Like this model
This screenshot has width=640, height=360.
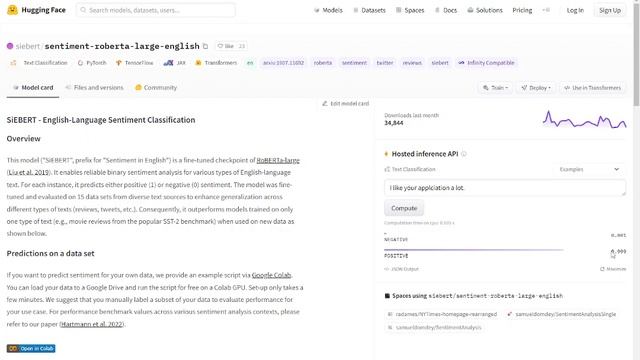[x=225, y=46]
